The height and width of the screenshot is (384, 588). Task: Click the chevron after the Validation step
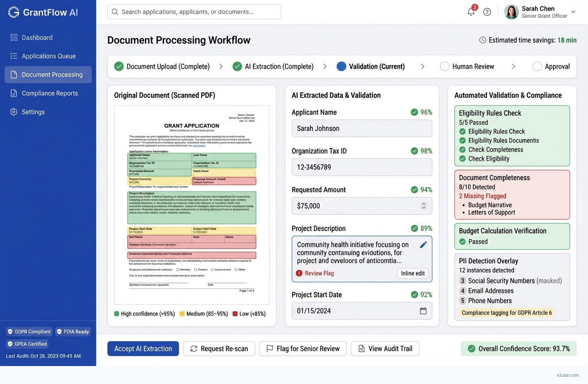point(423,66)
